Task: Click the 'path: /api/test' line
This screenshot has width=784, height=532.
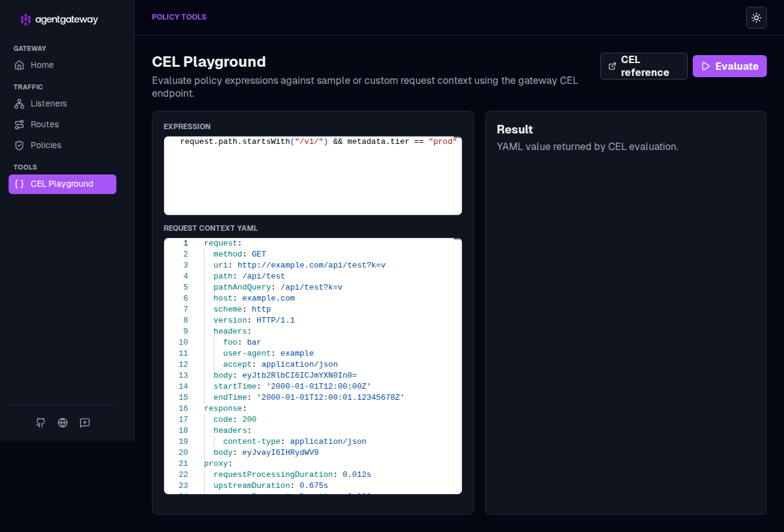Action: 249,276
